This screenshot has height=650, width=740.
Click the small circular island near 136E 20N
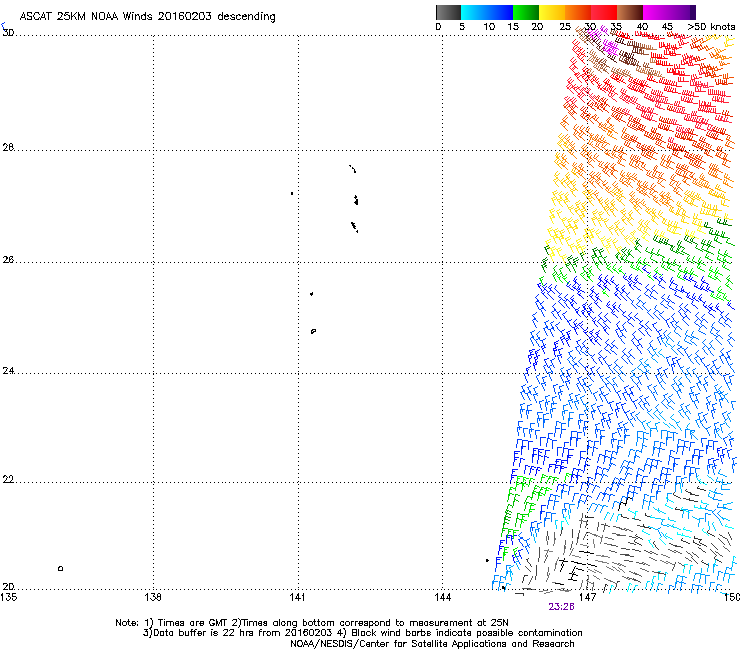click(60, 568)
